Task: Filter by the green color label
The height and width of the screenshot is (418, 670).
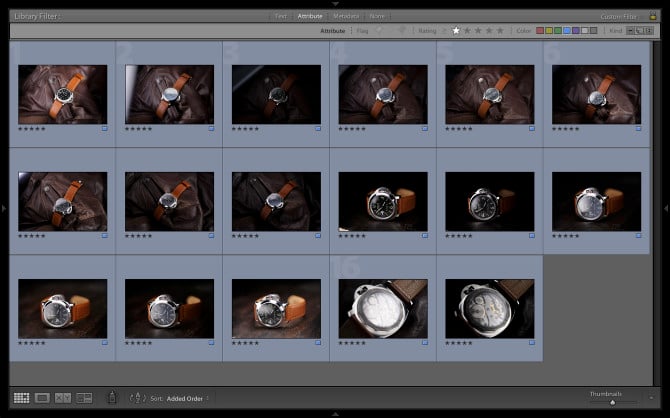Action: click(558, 30)
